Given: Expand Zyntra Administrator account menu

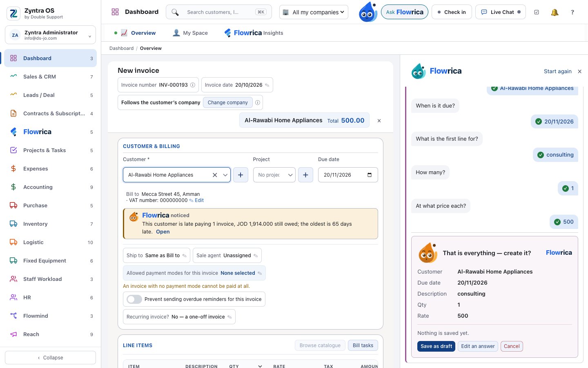Looking at the screenshot, I should pos(50,35).
